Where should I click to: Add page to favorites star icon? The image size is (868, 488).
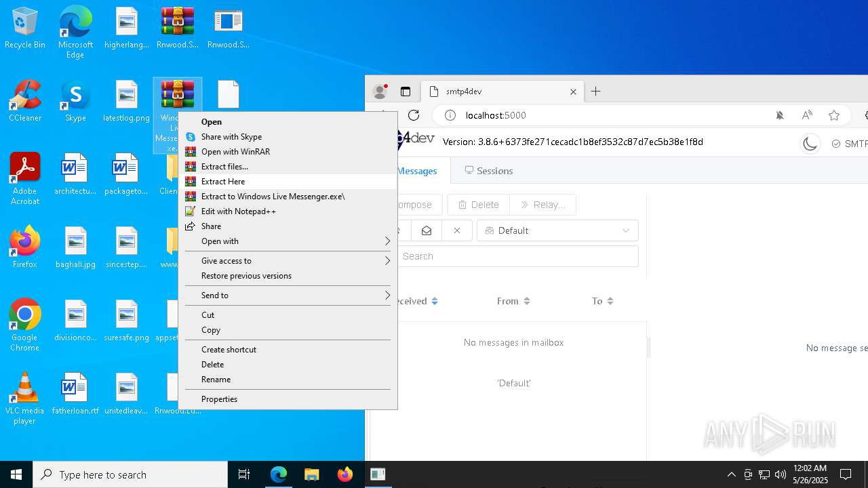pos(834,115)
